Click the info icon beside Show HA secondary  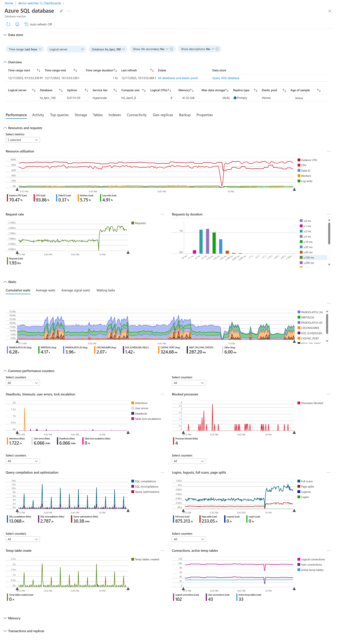pyautogui.click(x=171, y=49)
